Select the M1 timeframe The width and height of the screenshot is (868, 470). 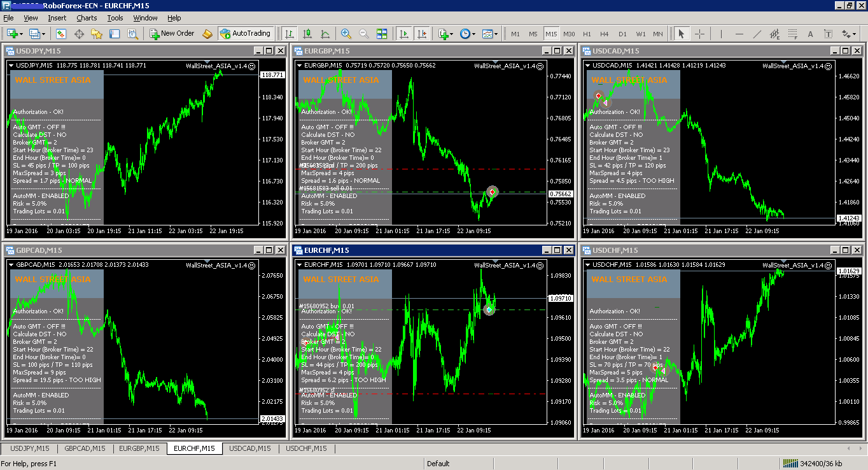tap(515, 34)
